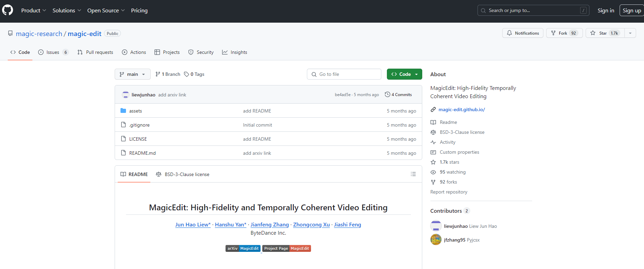Screen dimensions: 644x269
Task: Switch to the BSD-3-Clause license tab
Action: click(x=182, y=174)
